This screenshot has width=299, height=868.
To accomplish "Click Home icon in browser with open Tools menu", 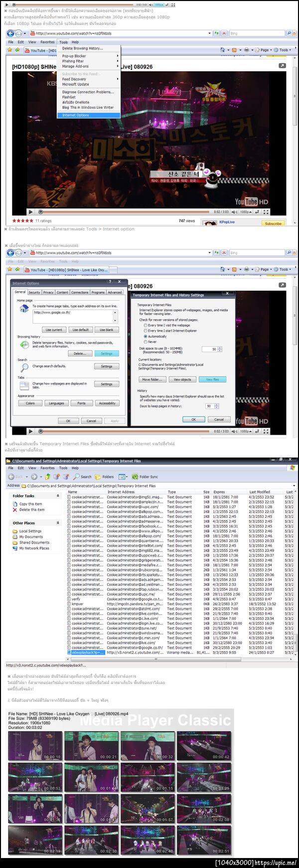I will click(223, 50).
